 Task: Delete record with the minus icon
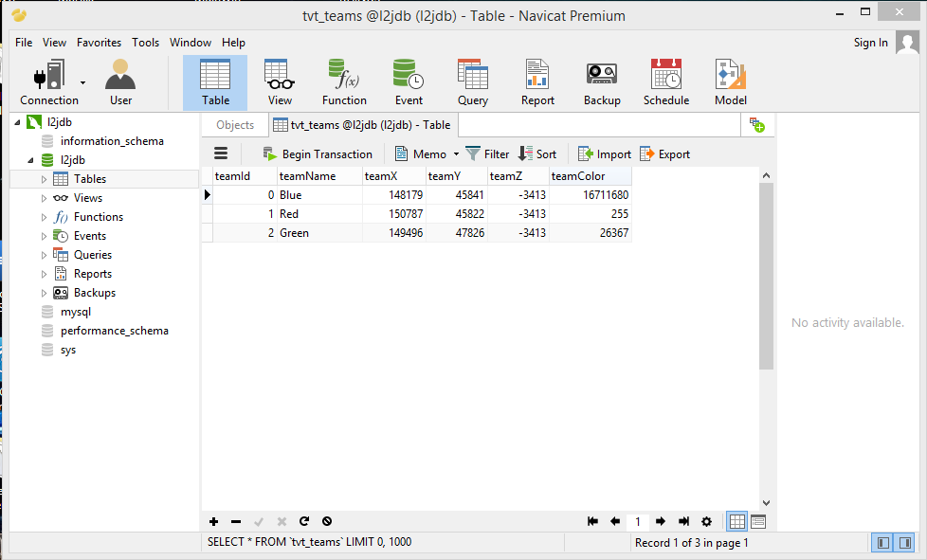click(236, 521)
